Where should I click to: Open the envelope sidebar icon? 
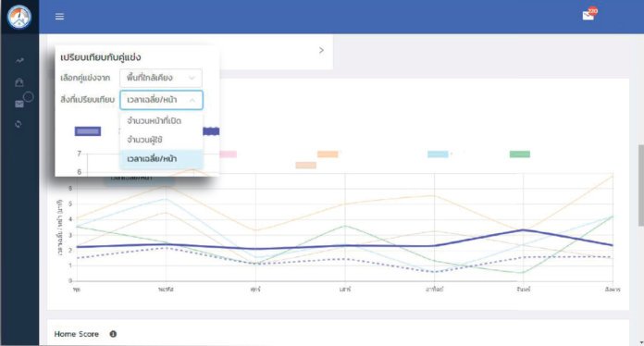click(x=19, y=104)
